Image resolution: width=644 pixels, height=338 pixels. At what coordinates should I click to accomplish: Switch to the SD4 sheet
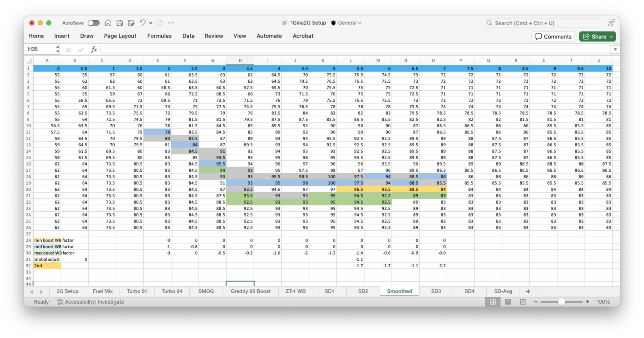469,291
